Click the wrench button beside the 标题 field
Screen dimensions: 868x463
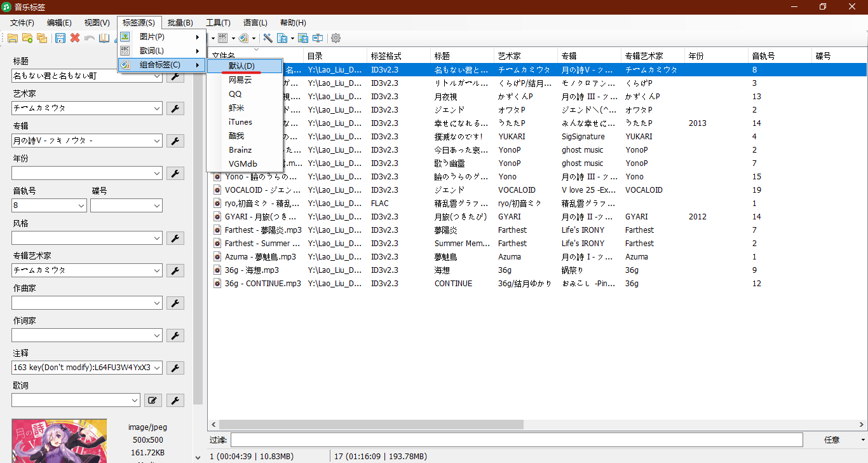[x=175, y=76]
